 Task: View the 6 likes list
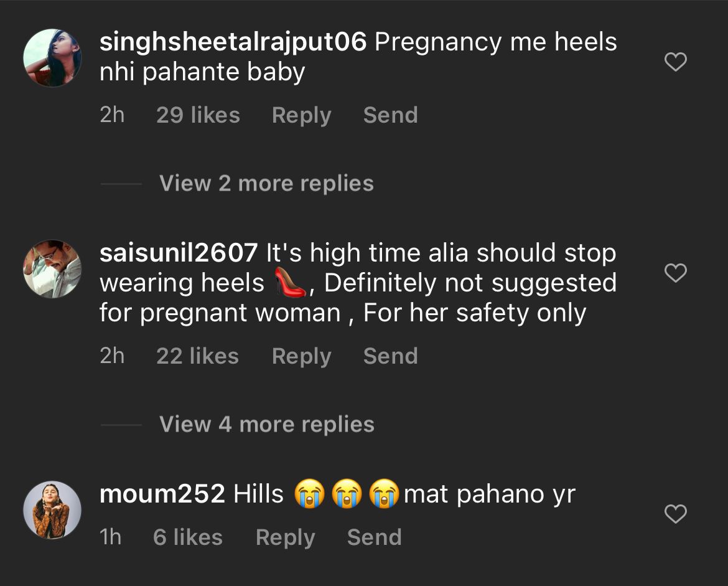(187, 537)
